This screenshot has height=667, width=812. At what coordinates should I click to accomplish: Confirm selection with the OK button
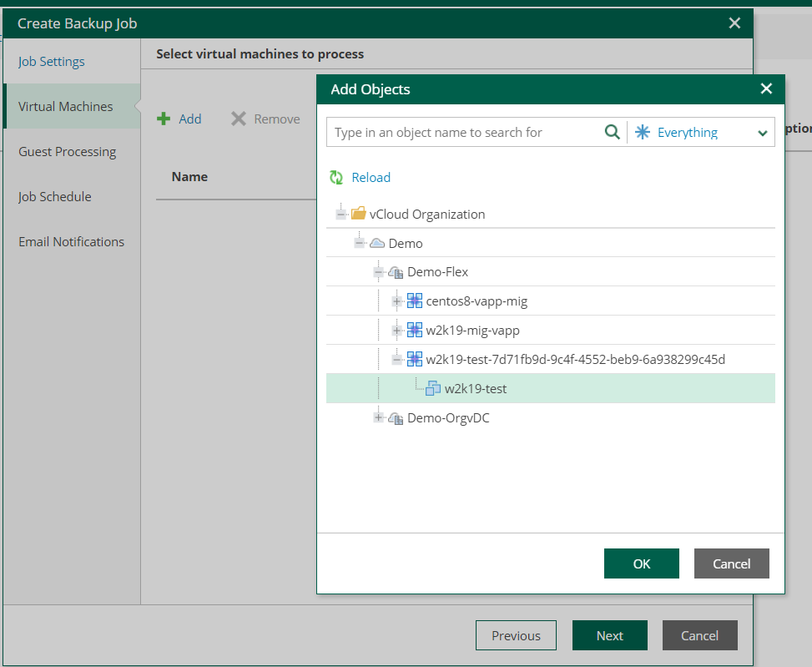click(641, 563)
